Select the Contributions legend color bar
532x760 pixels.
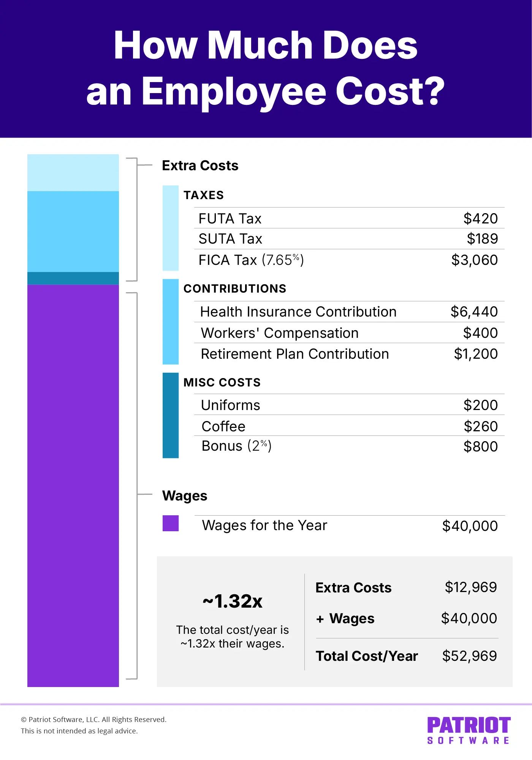pos(171,322)
